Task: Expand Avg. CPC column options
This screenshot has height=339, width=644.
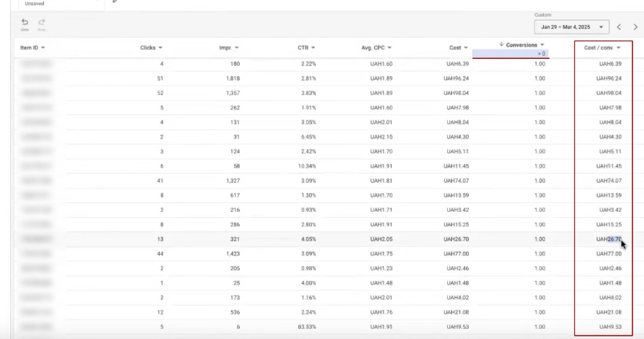Action: click(x=390, y=48)
